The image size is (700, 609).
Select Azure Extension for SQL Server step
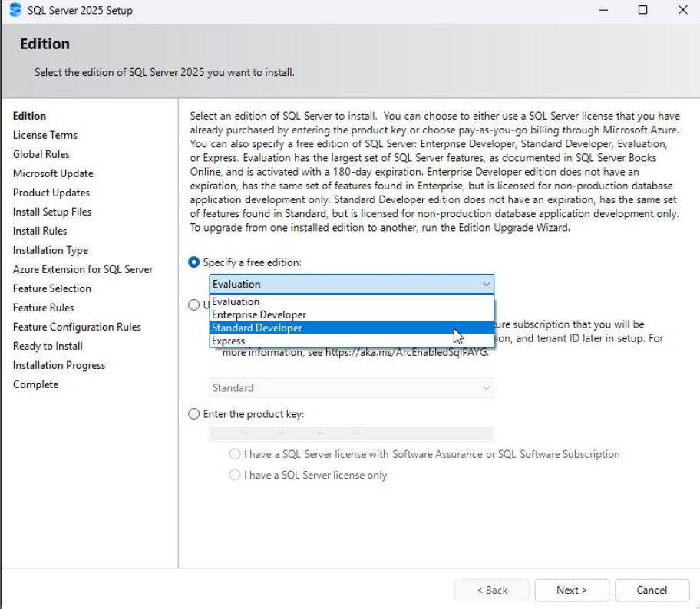coord(83,269)
